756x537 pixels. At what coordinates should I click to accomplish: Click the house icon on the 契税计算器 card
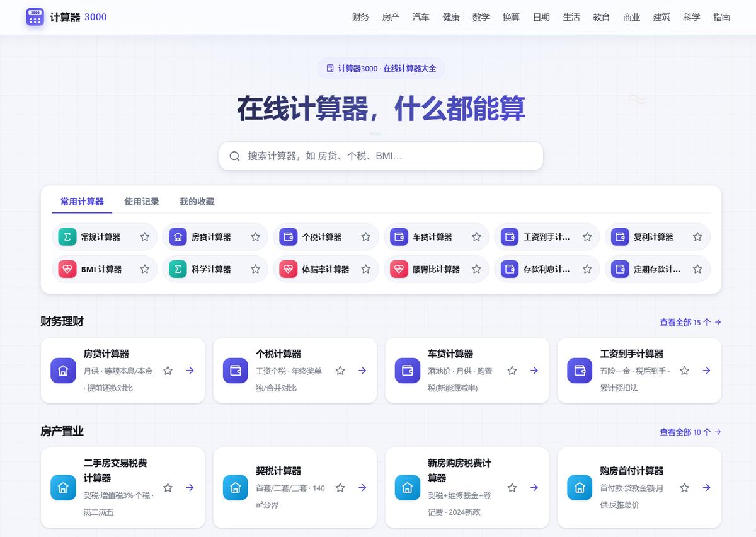(x=236, y=488)
